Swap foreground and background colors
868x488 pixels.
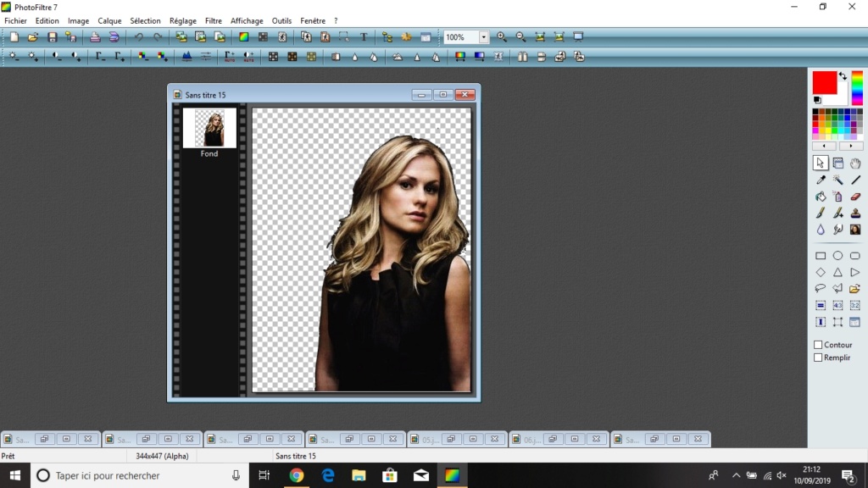[843, 75]
